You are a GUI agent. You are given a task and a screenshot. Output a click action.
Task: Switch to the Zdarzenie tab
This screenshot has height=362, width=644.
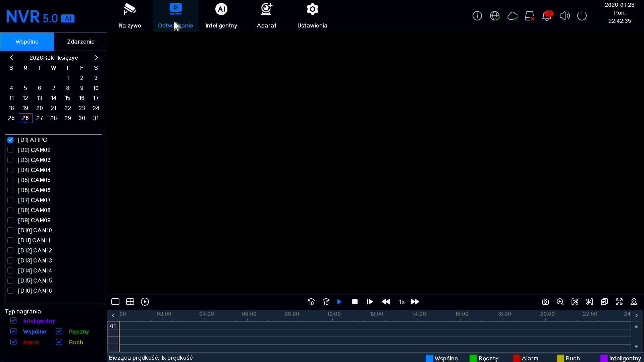point(80,42)
